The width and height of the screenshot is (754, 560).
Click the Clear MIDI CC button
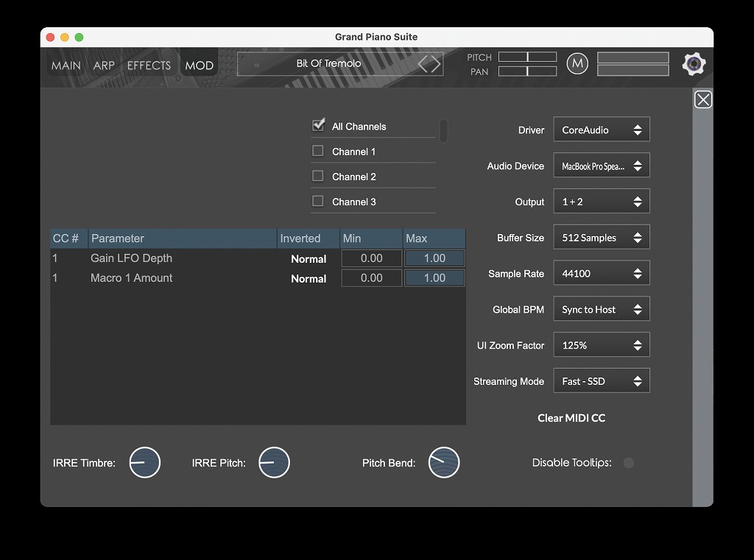coord(571,418)
